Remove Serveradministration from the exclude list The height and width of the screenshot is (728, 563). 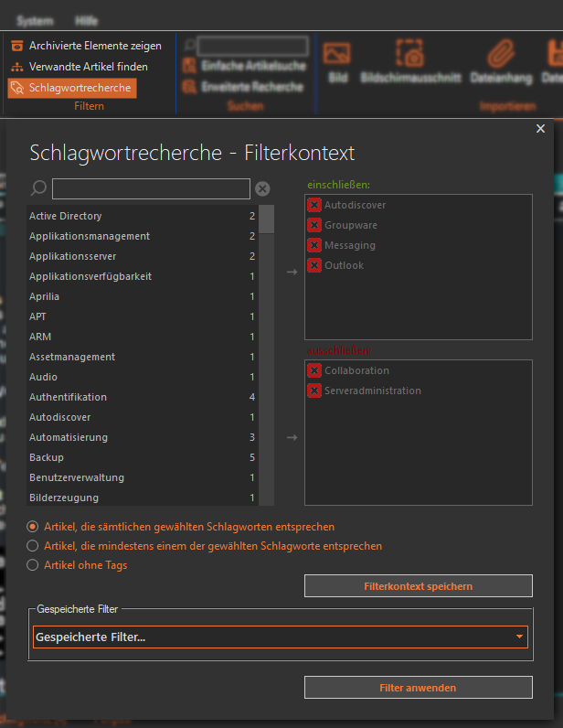pos(314,391)
